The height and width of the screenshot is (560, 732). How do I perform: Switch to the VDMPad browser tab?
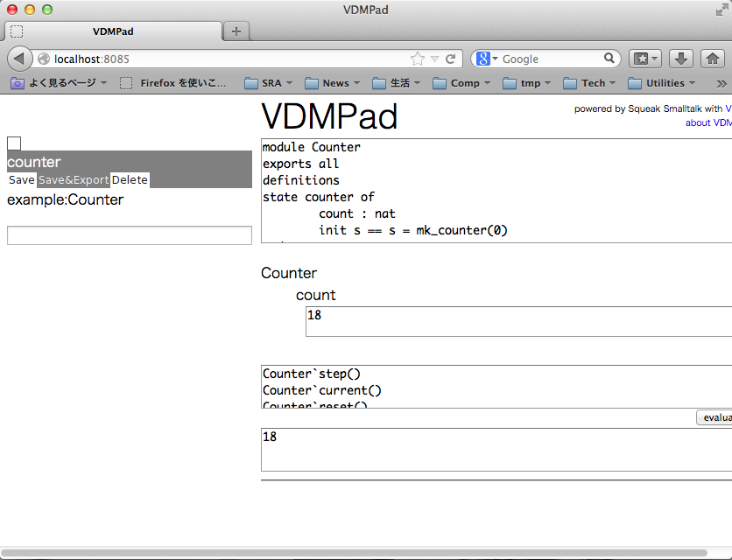click(114, 31)
